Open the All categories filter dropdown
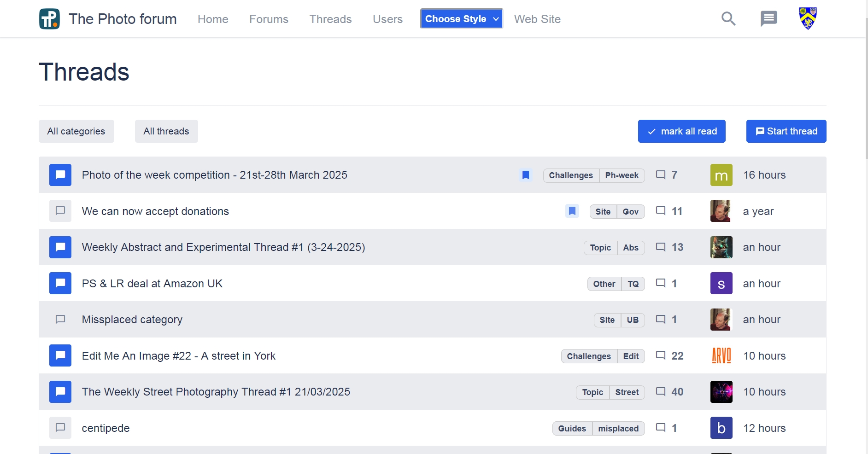The width and height of the screenshot is (868, 454). [x=76, y=131]
